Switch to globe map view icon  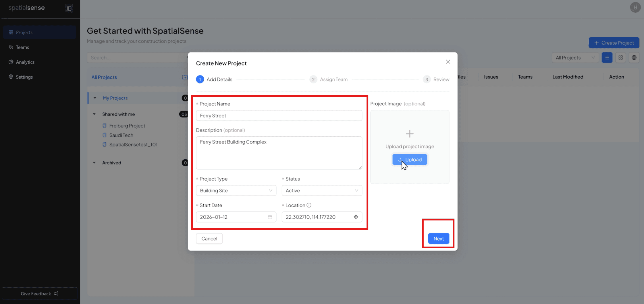[x=634, y=58]
